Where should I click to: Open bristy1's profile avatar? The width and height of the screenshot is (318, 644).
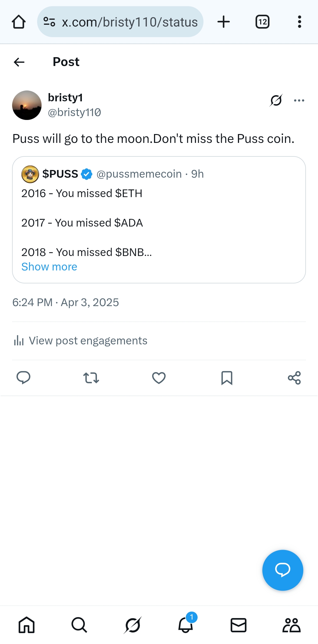tap(27, 105)
